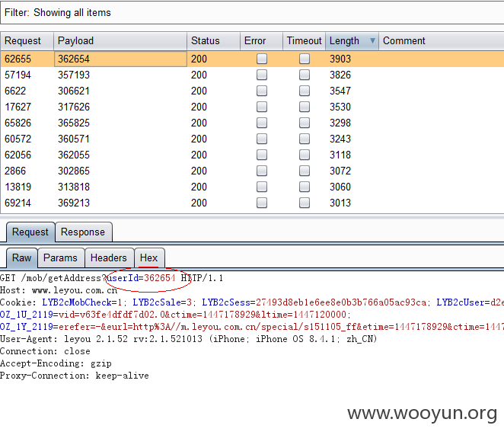
Task: Toggle Error checkbox for request 60572
Action: (262, 139)
